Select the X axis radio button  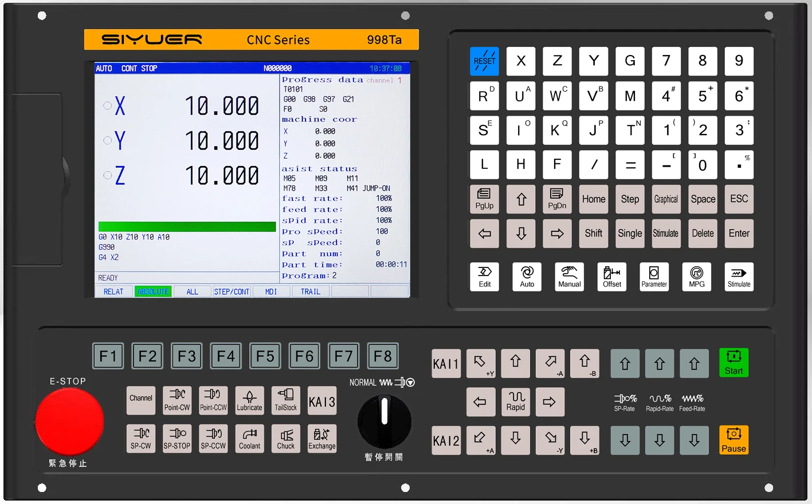pyautogui.click(x=107, y=105)
